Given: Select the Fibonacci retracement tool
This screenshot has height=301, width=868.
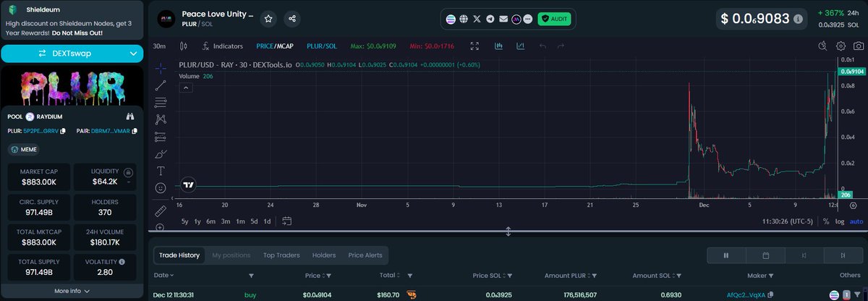Looking at the screenshot, I should 161,102.
